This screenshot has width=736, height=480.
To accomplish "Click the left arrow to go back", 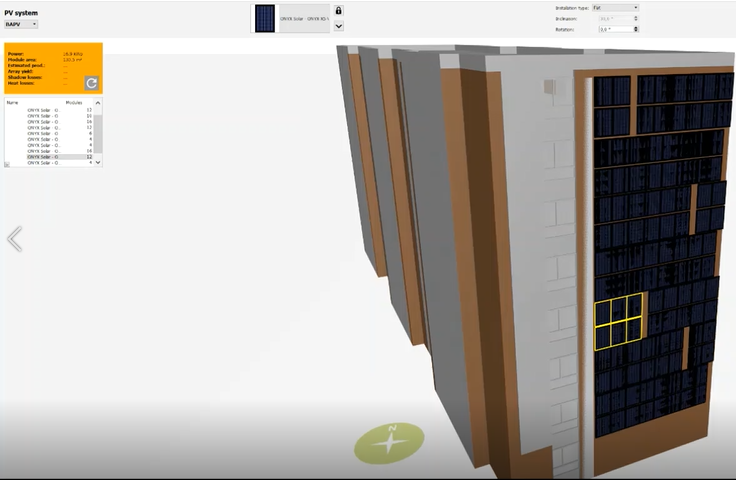I will [x=14, y=239].
